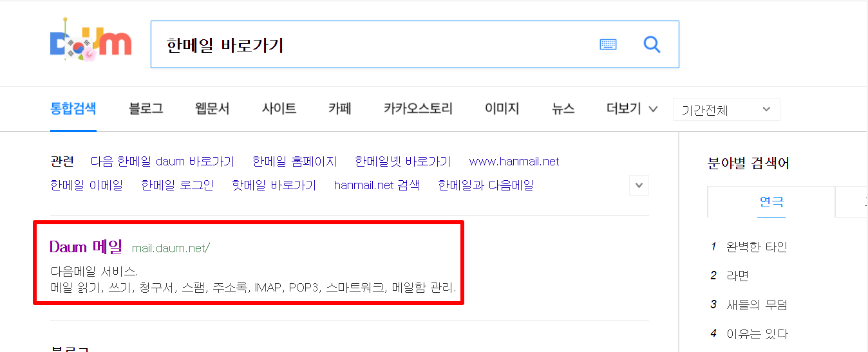Click the 분야별 검색어 heading
Image resolution: width=868 pixels, height=352 pixels.
click(x=748, y=163)
